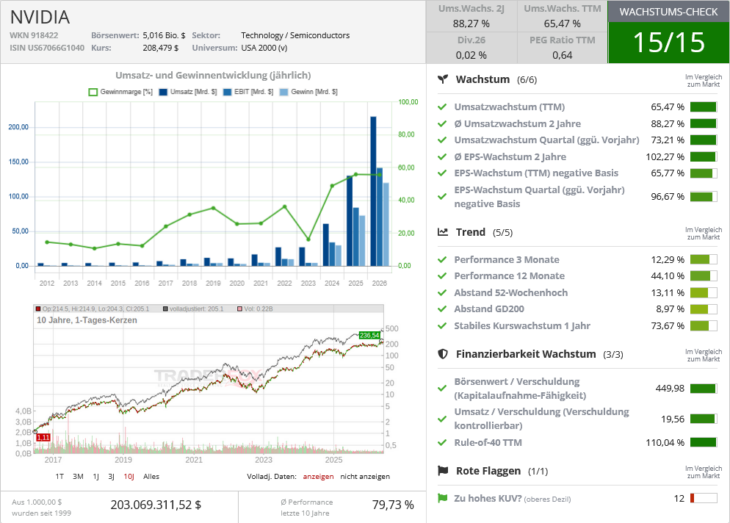Click the 449,98 Börsenwert / Verschuldung value
Screen dimensions: 730x523
[670, 388]
